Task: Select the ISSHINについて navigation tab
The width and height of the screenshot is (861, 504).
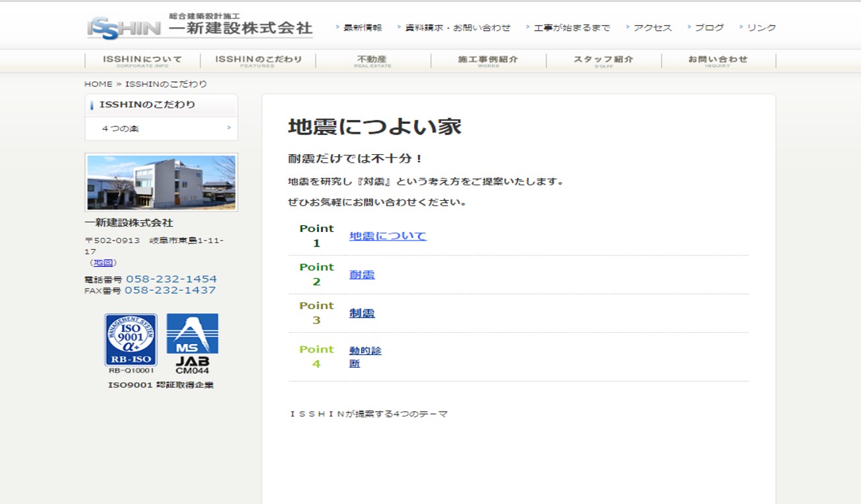Action: tap(142, 61)
